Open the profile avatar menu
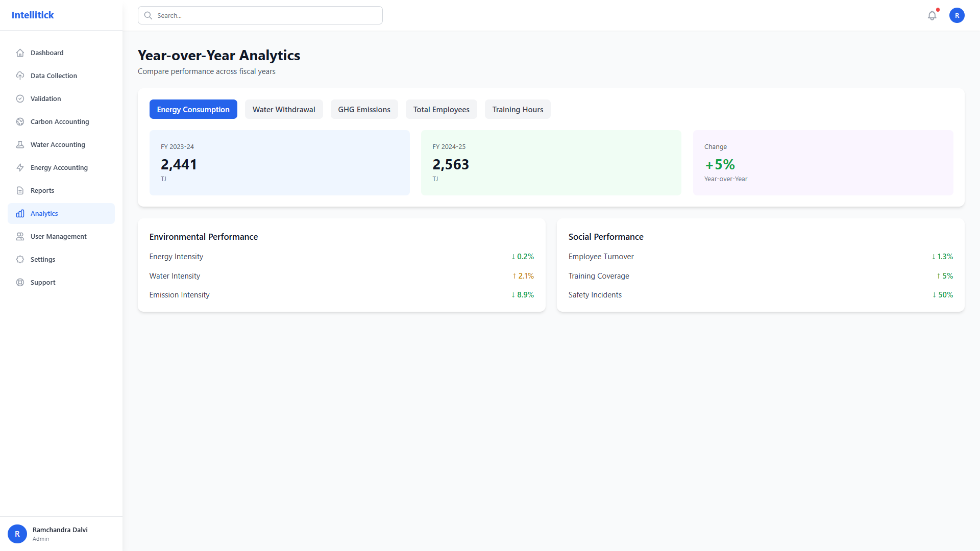 [x=957, y=15]
